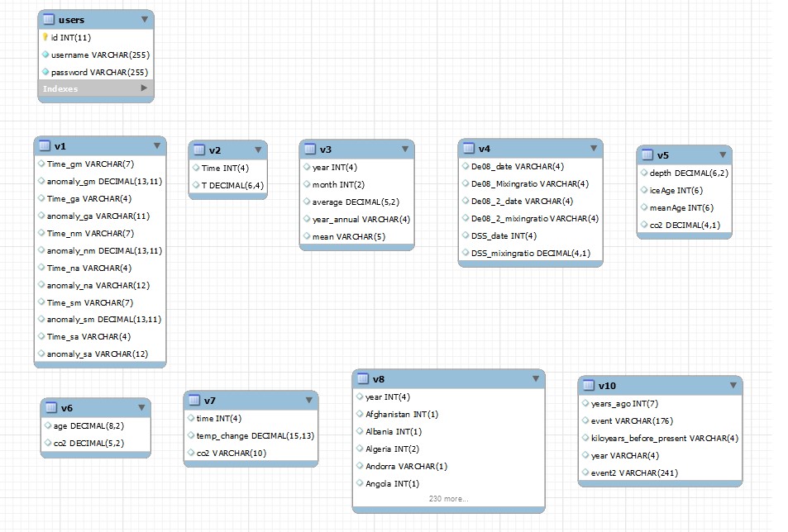
Task: Click the diamond icon beside Afghanistan INT(1)
Action: [360, 414]
